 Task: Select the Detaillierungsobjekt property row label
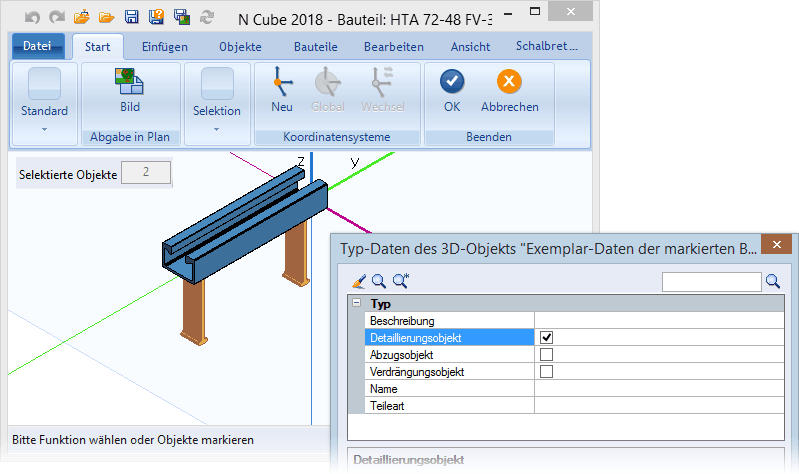point(449,337)
